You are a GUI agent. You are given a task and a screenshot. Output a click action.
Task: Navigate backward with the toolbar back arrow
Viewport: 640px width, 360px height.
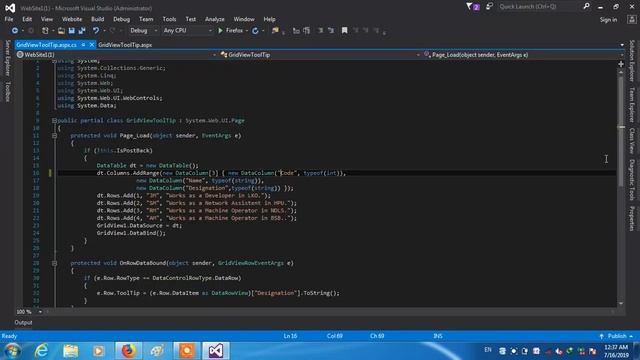point(15,31)
